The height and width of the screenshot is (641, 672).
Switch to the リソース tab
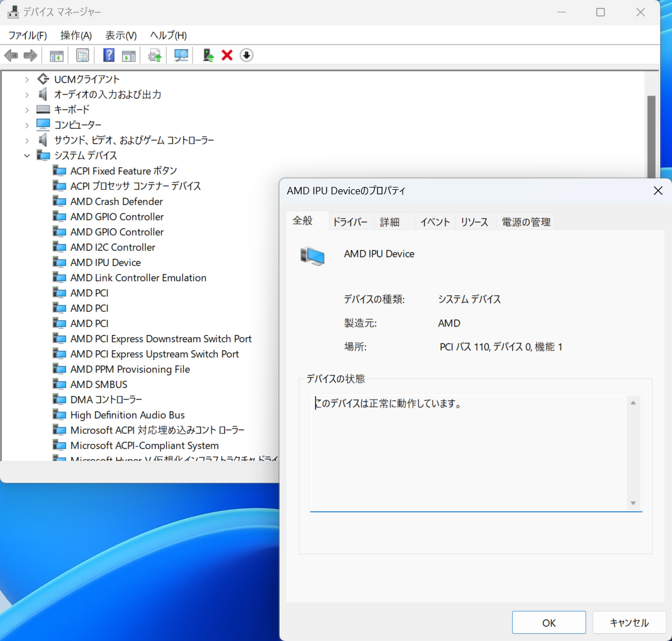[474, 222]
